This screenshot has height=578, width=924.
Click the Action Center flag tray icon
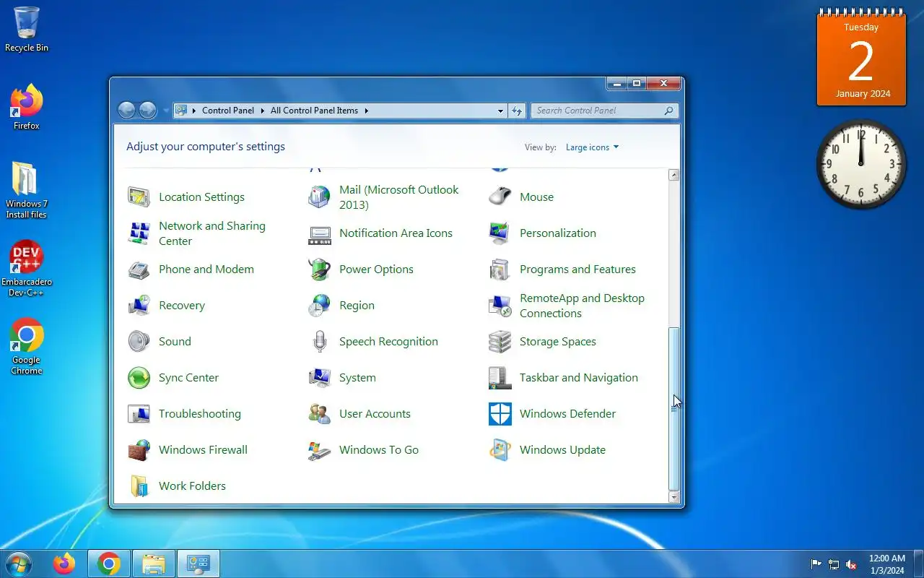click(x=816, y=564)
